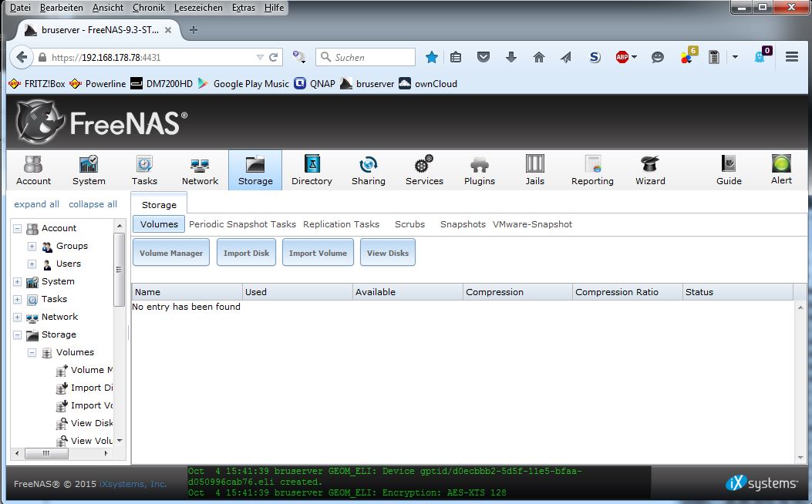
Task: Open the Adblock Plus ABP icon
Action: pos(622,57)
